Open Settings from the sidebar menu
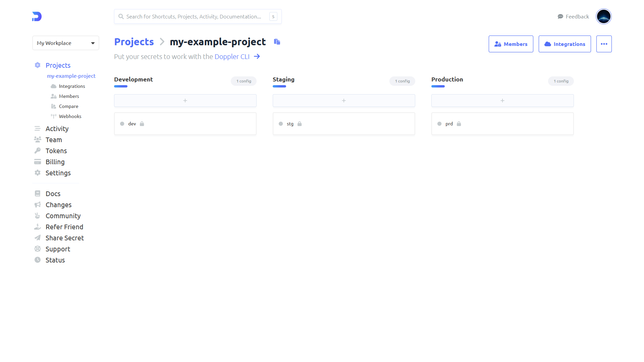The image size is (644, 362). [x=58, y=173]
